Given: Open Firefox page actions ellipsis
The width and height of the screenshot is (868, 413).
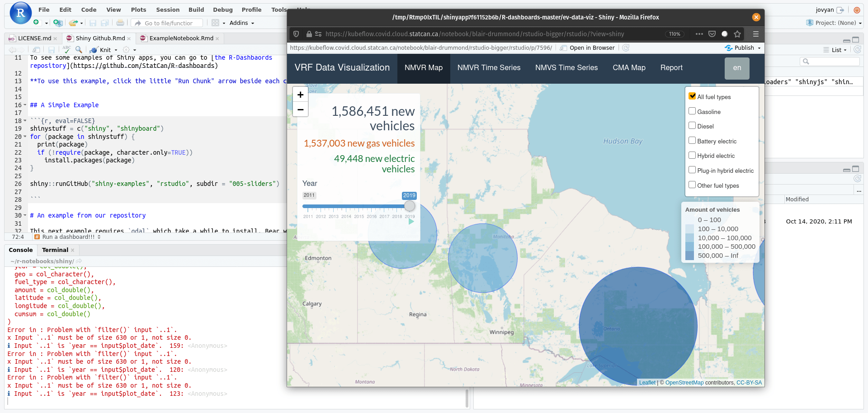Looking at the screenshot, I should tap(699, 34).
